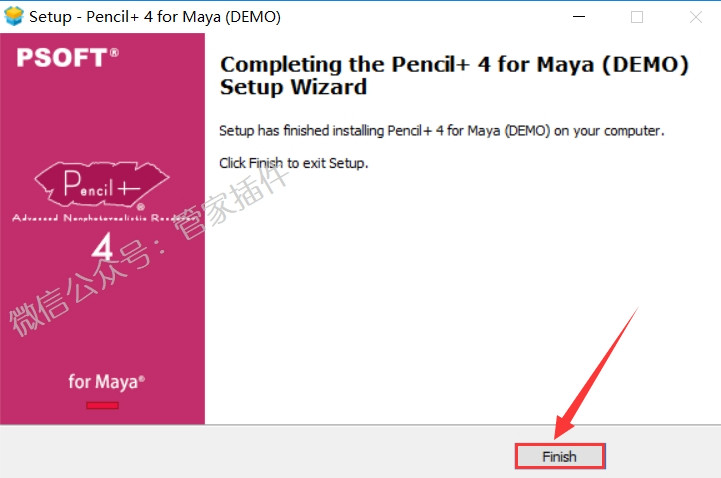Click the 'Setup - Pencil+ 4 for Maya (DEMO)' title

tap(155, 17)
